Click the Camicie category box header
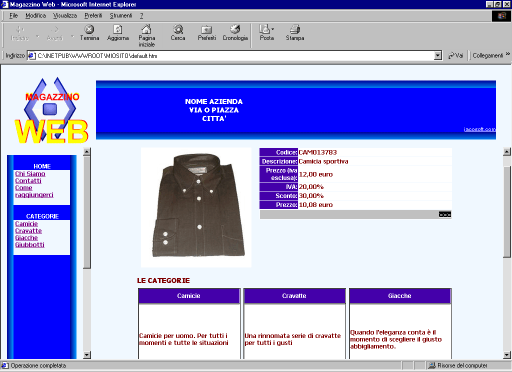This screenshot has height=372, width=512. point(189,296)
